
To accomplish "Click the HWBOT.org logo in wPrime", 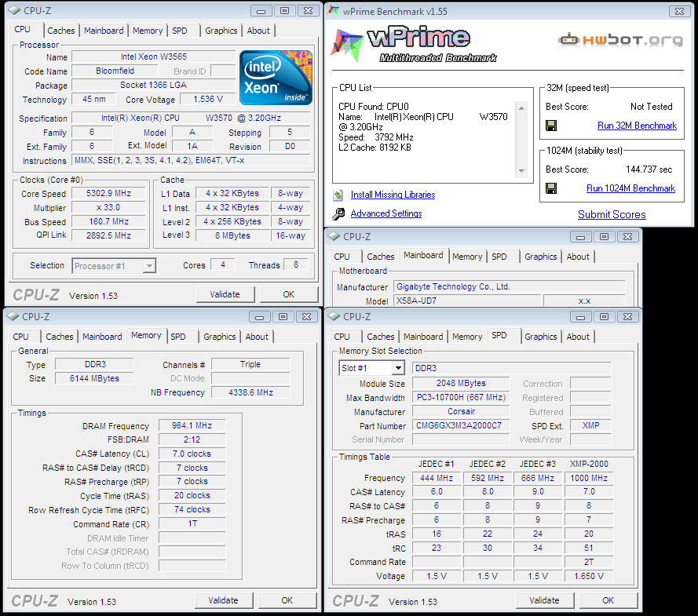I will click(620, 39).
